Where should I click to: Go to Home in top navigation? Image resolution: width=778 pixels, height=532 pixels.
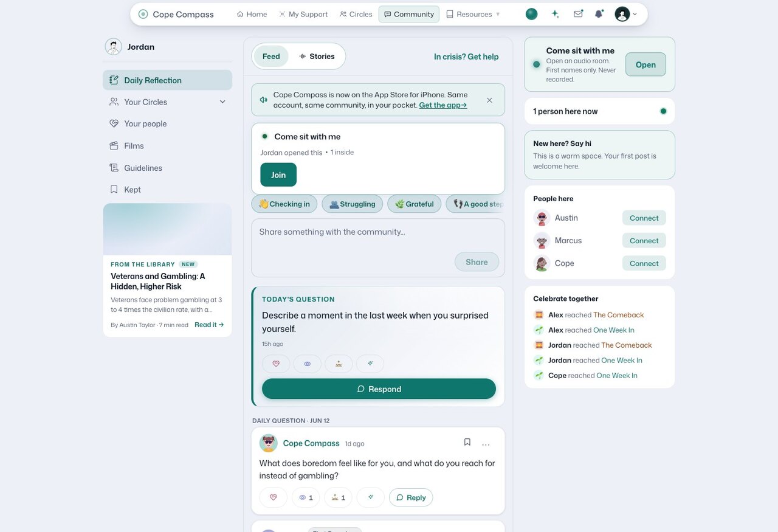click(252, 14)
